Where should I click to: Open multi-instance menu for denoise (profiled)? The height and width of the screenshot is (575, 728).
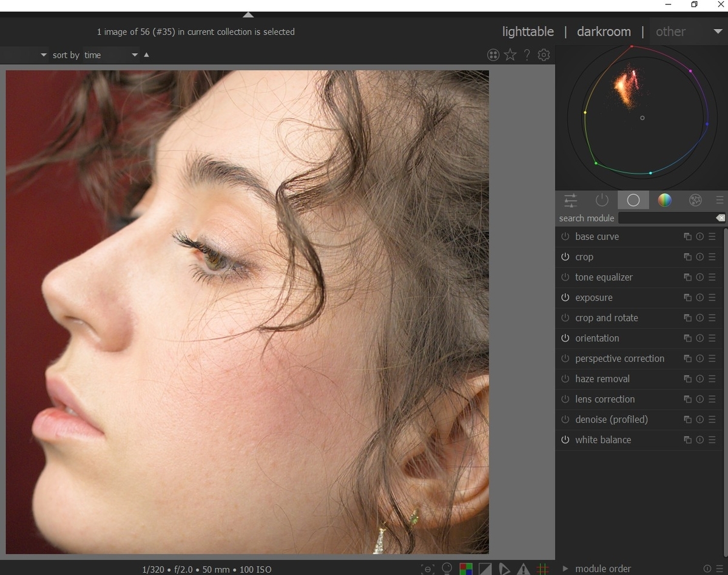(687, 420)
